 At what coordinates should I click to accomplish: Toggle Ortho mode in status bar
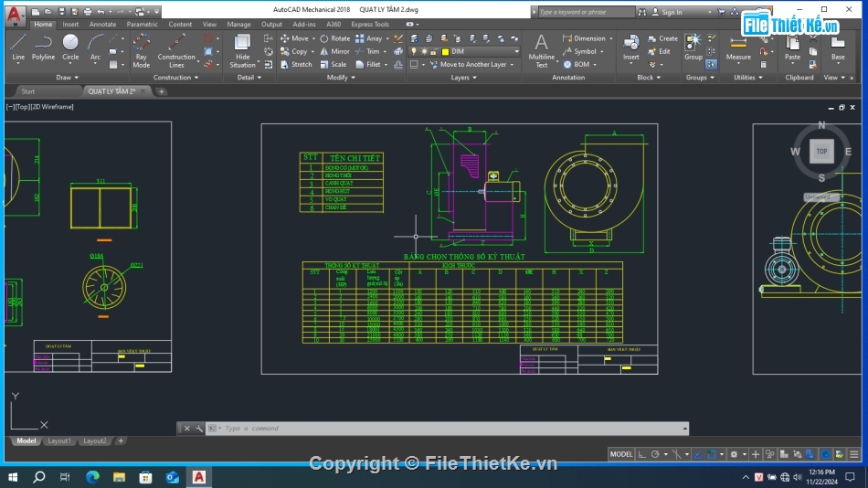click(x=641, y=454)
